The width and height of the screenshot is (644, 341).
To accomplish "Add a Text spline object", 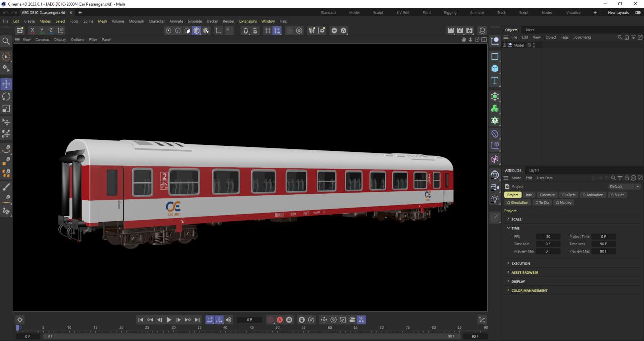I will pos(495,81).
